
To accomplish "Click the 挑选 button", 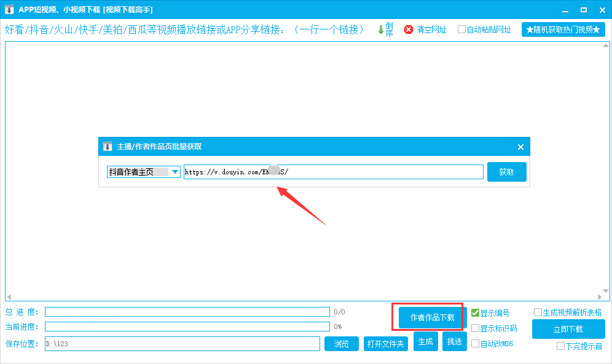I will point(454,341).
